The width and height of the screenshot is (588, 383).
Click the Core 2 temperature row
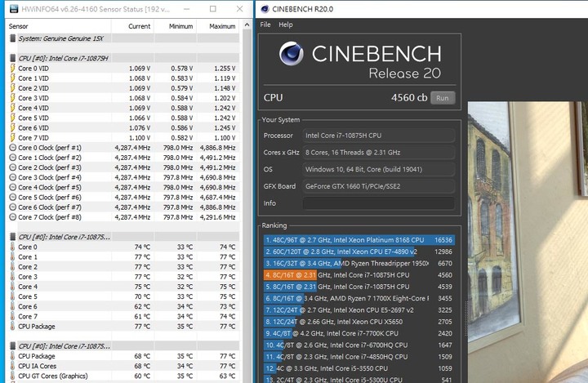pyautogui.click(x=123, y=267)
